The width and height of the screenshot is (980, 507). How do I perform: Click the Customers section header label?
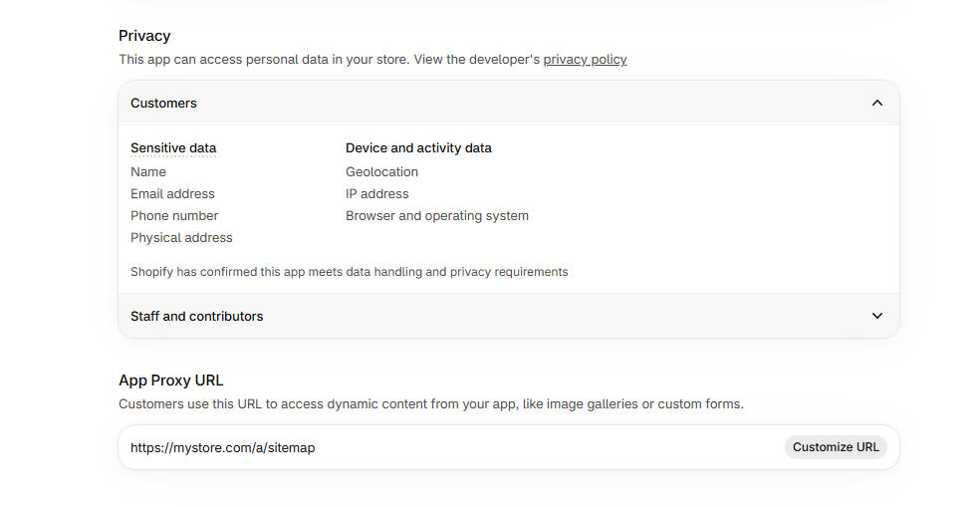coord(163,104)
